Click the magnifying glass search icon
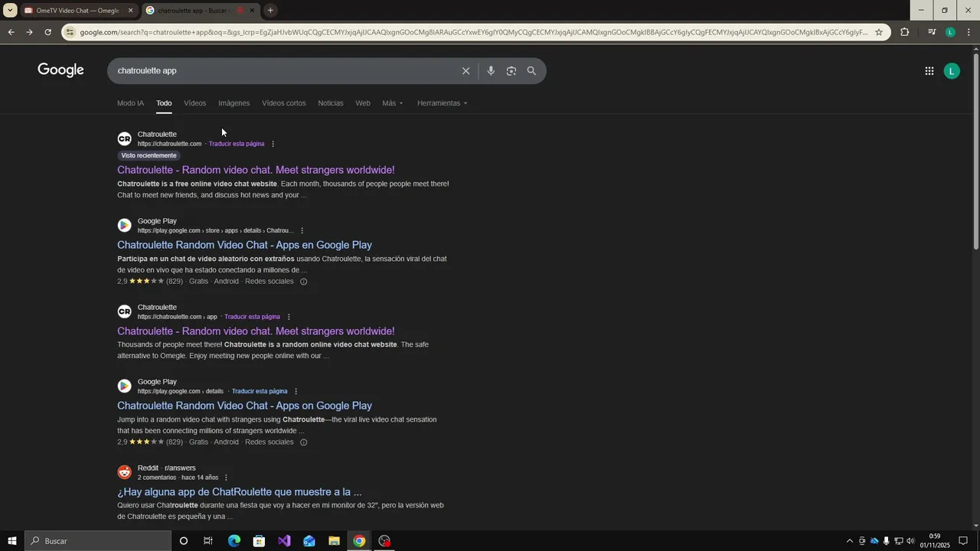This screenshot has width=980, height=551. [531, 70]
